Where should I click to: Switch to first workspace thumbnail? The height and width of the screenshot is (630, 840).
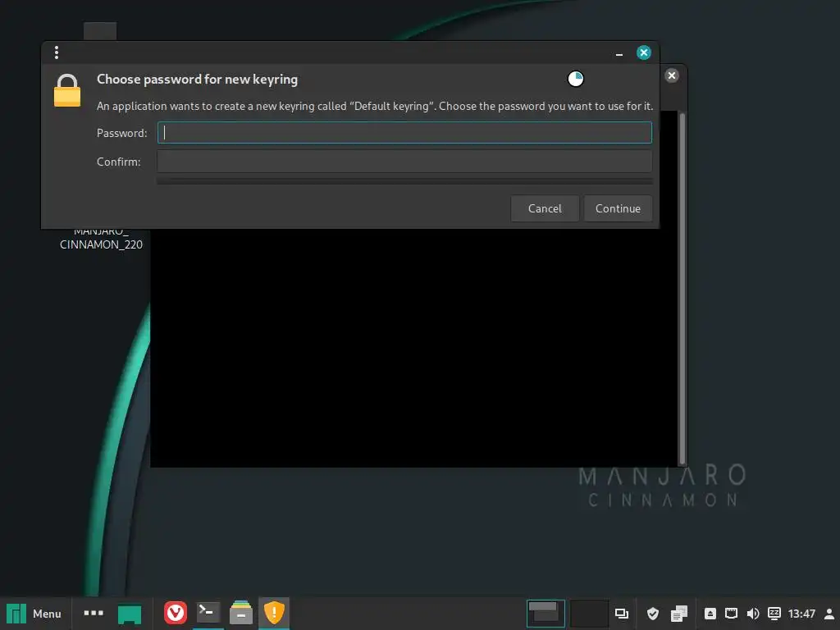coord(546,614)
